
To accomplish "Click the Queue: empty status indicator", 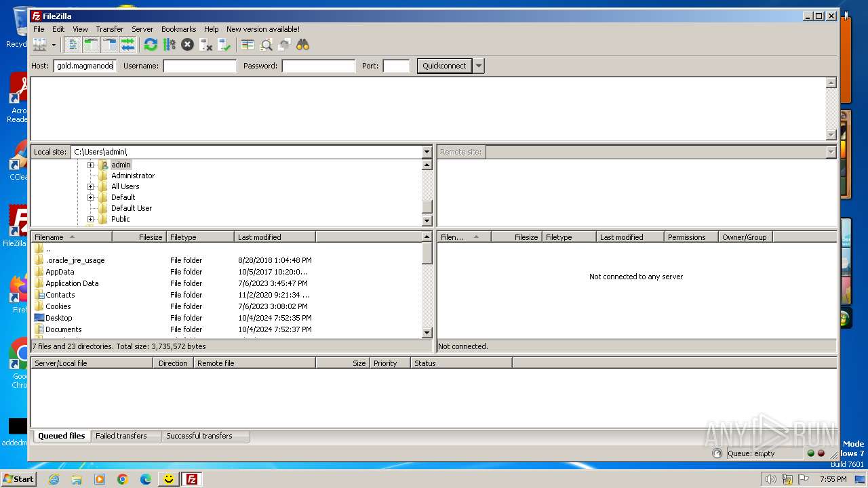I will pyautogui.click(x=764, y=453).
